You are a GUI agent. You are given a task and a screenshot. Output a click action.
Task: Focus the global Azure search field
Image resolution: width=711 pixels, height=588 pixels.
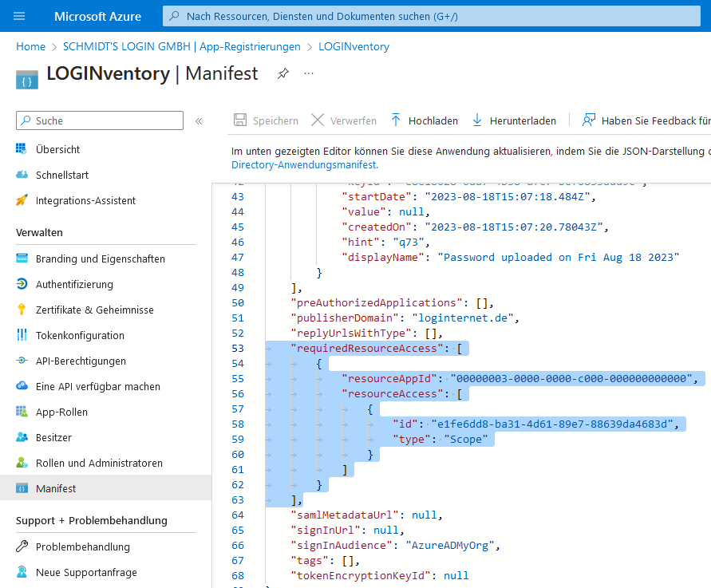pos(432,16)
